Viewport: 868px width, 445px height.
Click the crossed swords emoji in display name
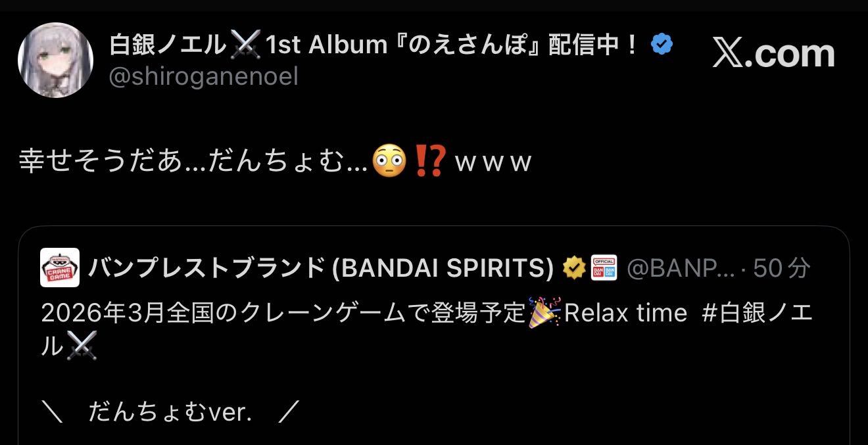click(x=245, y=45)
